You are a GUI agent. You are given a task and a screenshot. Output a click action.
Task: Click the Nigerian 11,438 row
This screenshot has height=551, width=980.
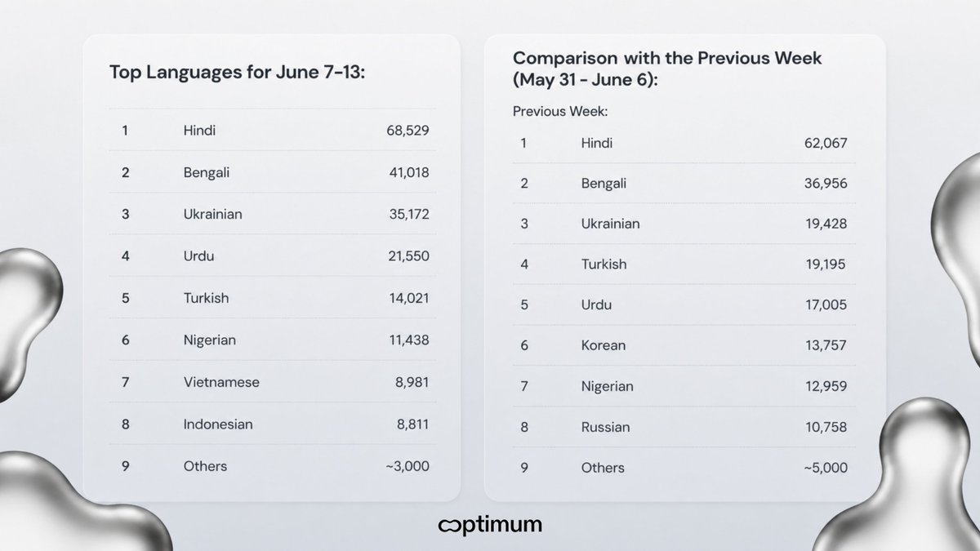click(x=272, y=340)
